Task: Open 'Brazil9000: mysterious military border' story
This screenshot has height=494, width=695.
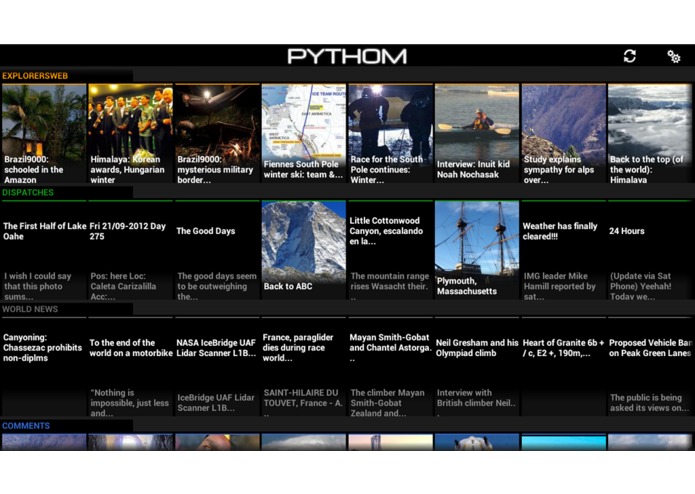Action: 217,133
